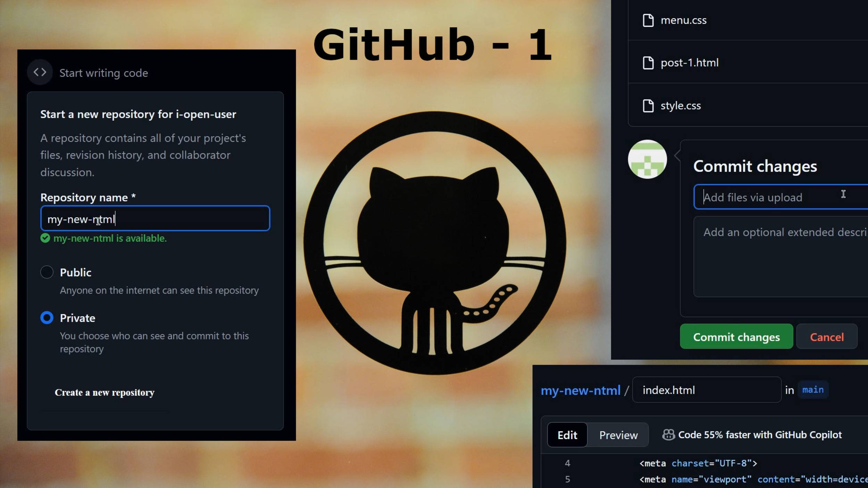Switch to the Edit tab
Image resolution: width=868 pixels, height=488 pixels.
567,435
